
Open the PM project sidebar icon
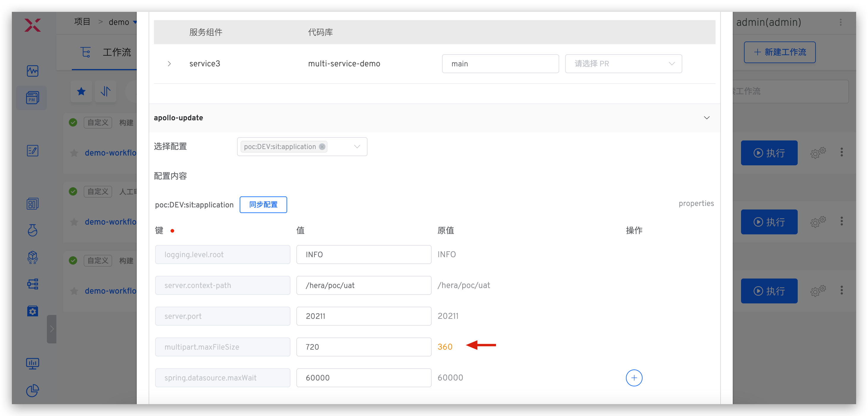point(32,97)
